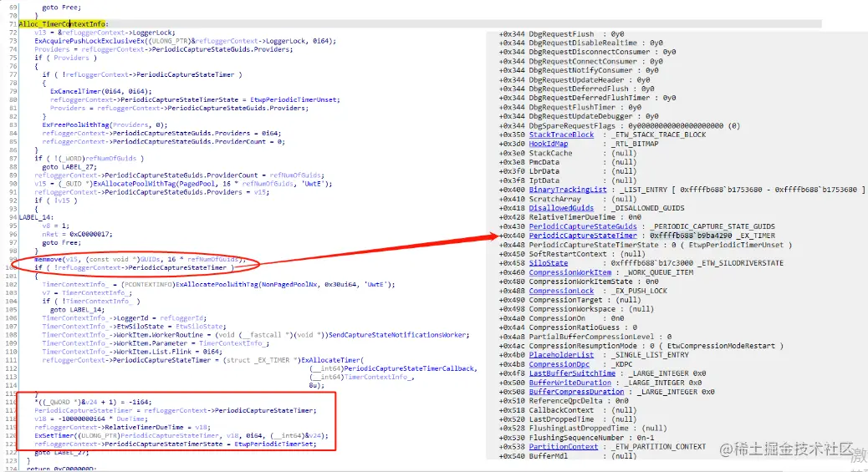
Task: Click the nRet = 0xC0000017 statement
Action: pyautogui.click(x=77, y=234)
